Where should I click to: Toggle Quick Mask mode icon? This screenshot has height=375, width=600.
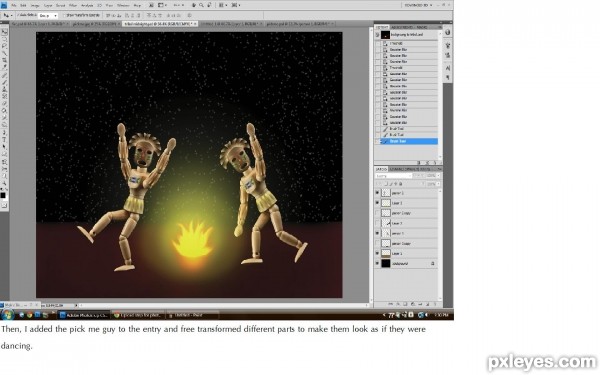click(4, 205)
